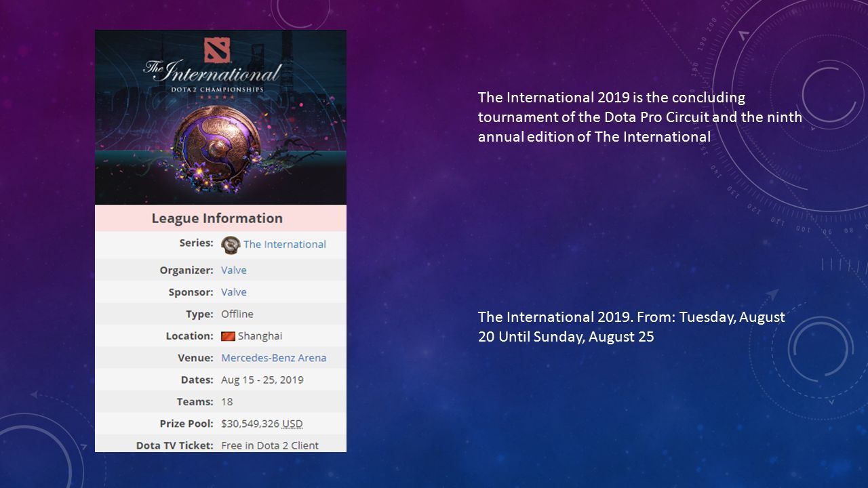Click the 'Dates:' label

(x=197, y=380)
